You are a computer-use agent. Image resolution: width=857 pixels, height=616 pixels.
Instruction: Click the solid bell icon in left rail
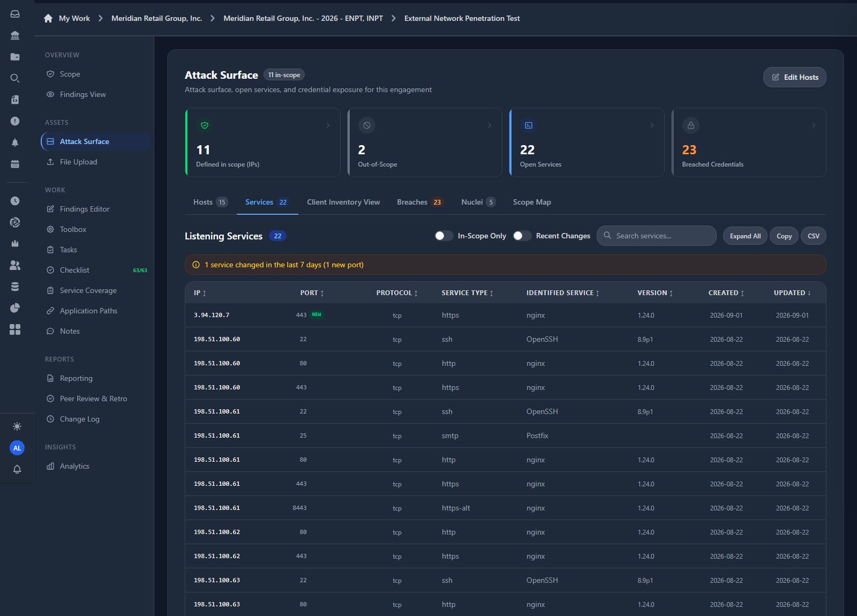point(15,142)
